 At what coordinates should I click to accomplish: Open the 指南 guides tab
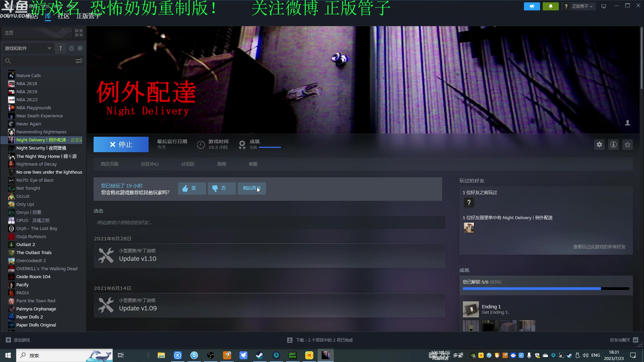point(222,164)
